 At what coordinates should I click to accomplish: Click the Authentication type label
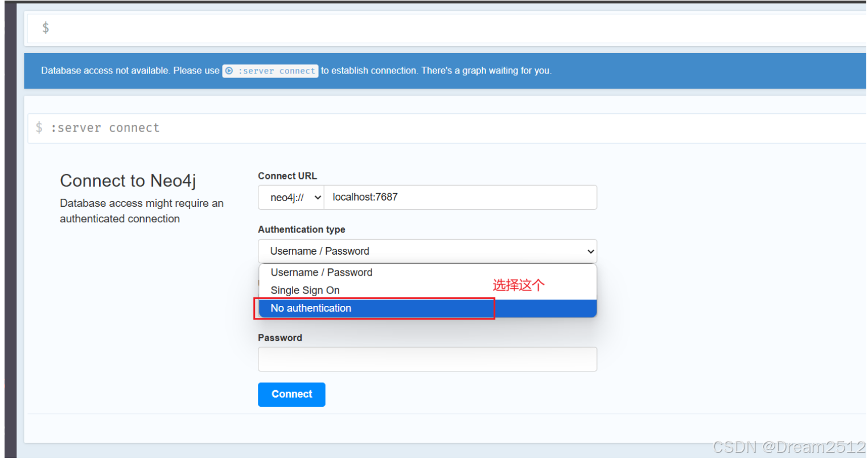pyautogui.click(x=302, y=230)
